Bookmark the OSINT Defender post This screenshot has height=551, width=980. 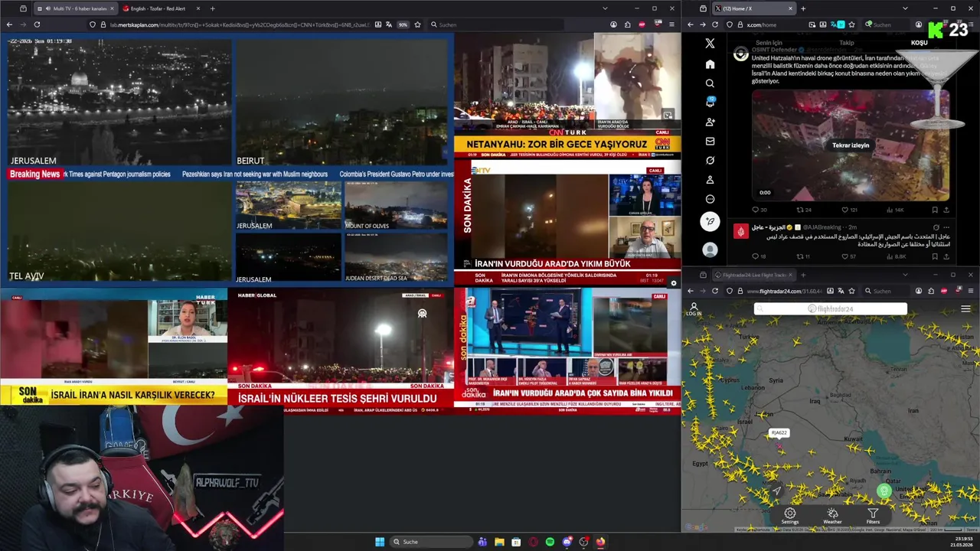pos(934,210)
